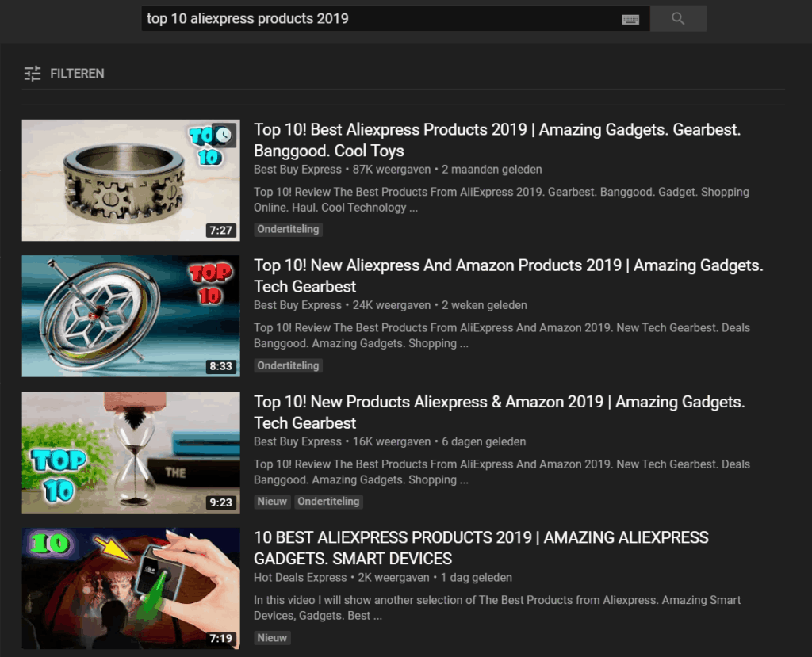
Task: Click '87K weergaven' text
Action: click(x=392, y=170)
